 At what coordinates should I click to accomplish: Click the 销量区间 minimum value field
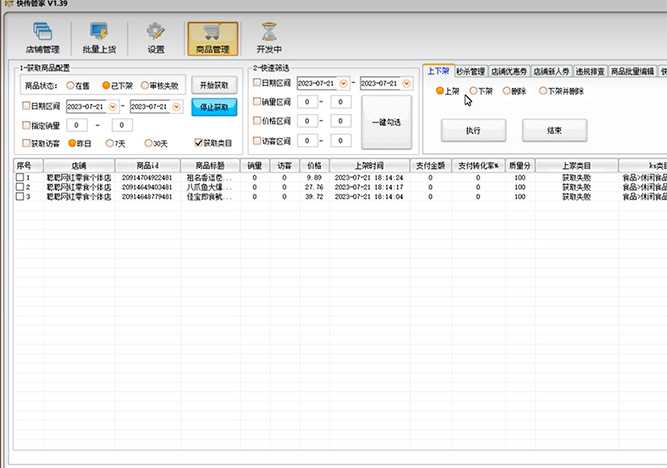(x=307, y=102)
